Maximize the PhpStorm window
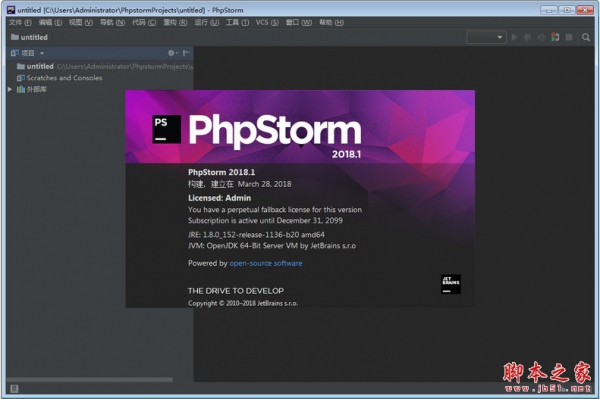Viewport: 600px width, 399px height. pyautogui.click(x=567, y=10)
